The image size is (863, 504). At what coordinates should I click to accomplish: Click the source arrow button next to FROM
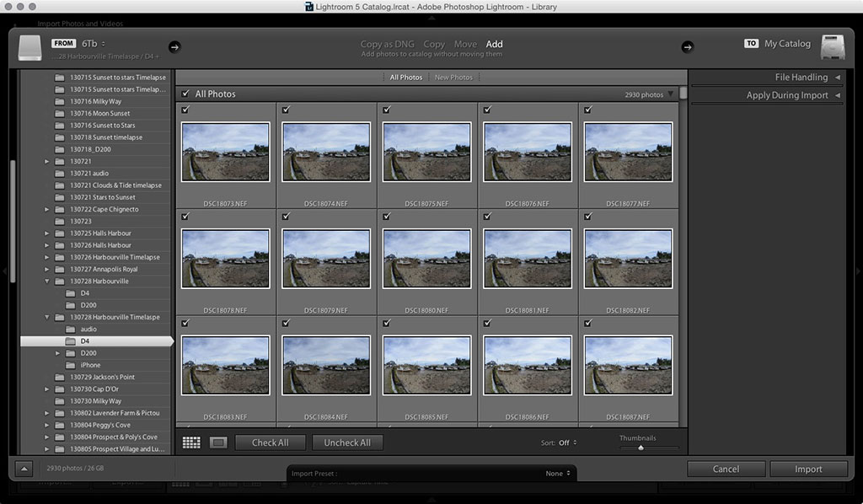pos(174,46)
